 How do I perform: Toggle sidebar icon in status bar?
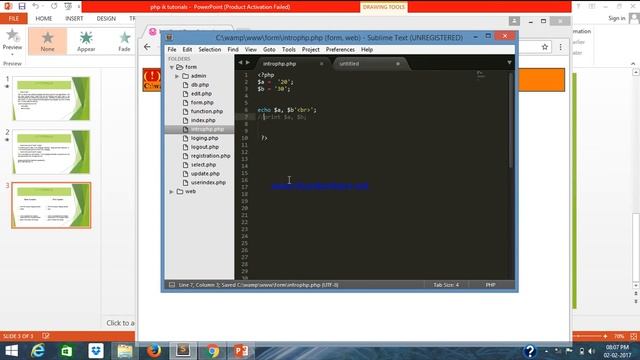tap(172, 285)
